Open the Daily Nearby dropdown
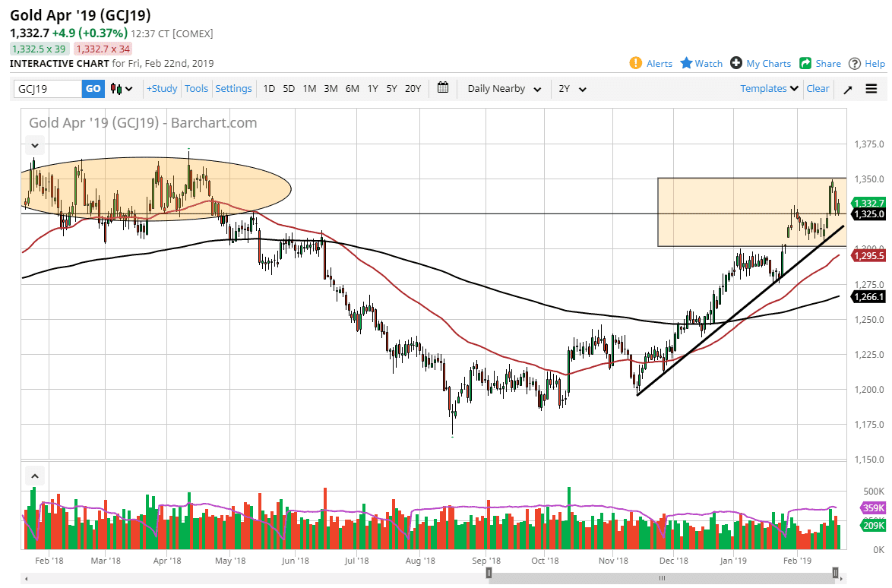 point(504,89)
